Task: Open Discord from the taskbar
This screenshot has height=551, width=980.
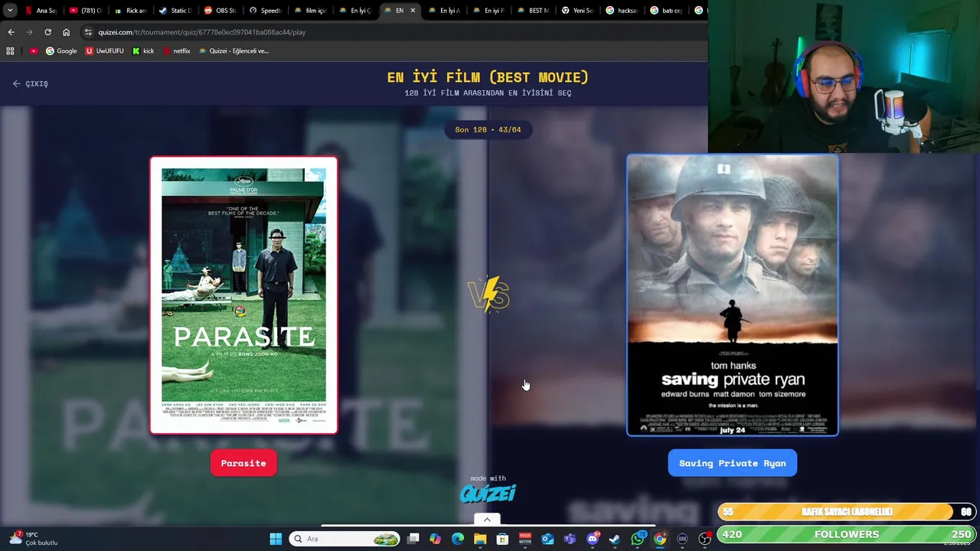Action: (593, 539)
